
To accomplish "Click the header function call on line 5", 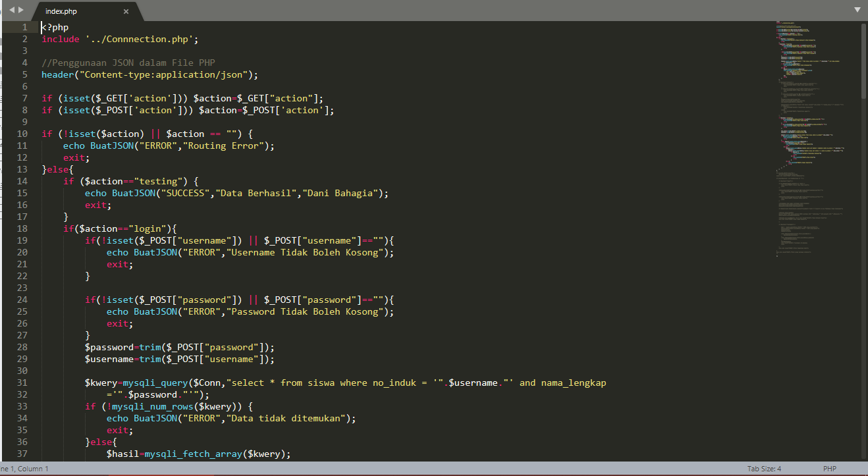I will click(57, 74).
